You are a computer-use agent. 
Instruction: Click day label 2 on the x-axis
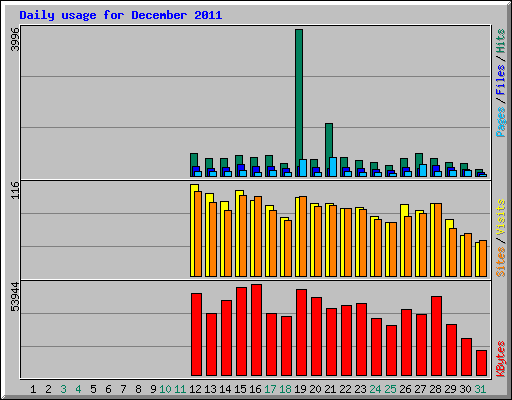pyautogui.click(x=48, y=389)
